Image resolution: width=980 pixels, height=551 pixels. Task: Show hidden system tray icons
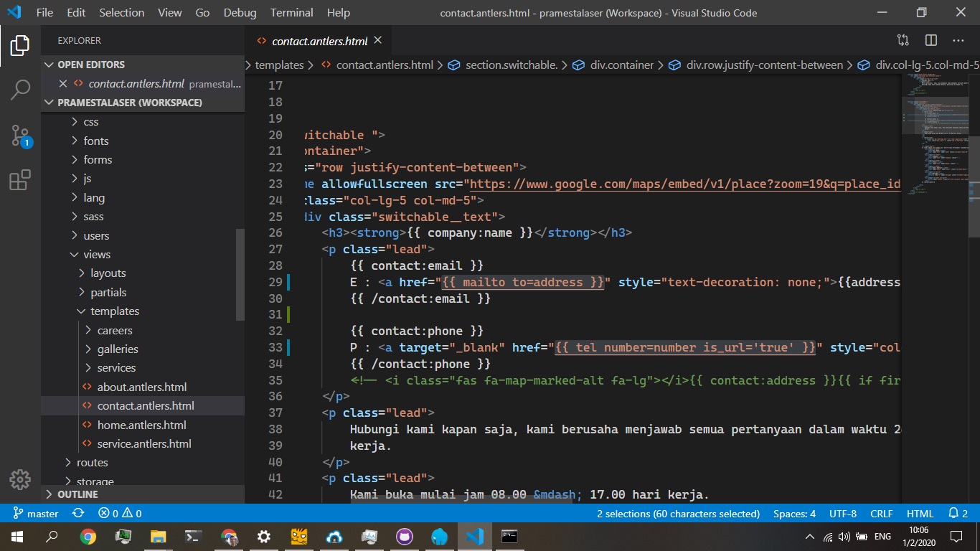point(810,537)
